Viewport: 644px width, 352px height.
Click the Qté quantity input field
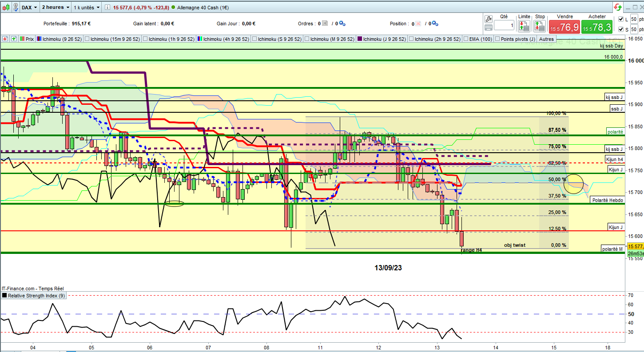click(x=504, y=26)
